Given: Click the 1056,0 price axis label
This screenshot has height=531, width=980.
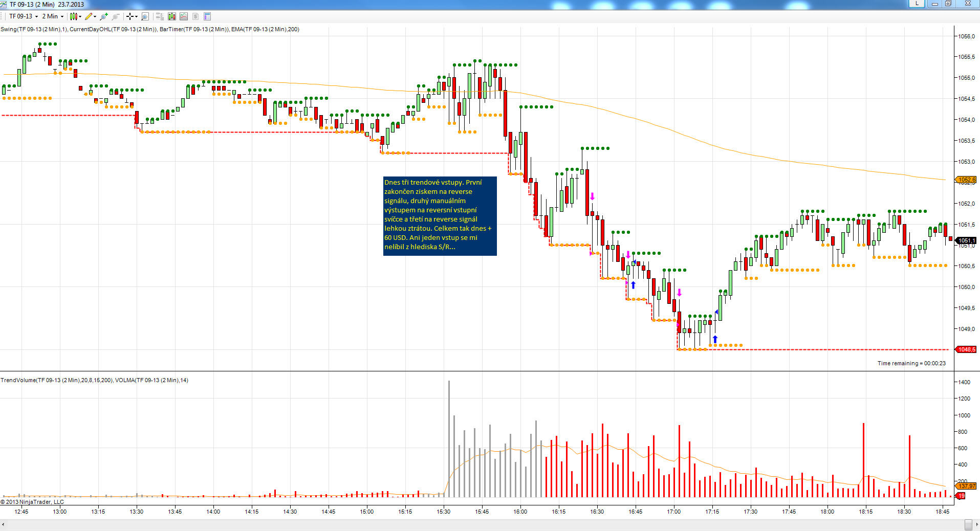Looking at the screenshot, I should [966, 36].
